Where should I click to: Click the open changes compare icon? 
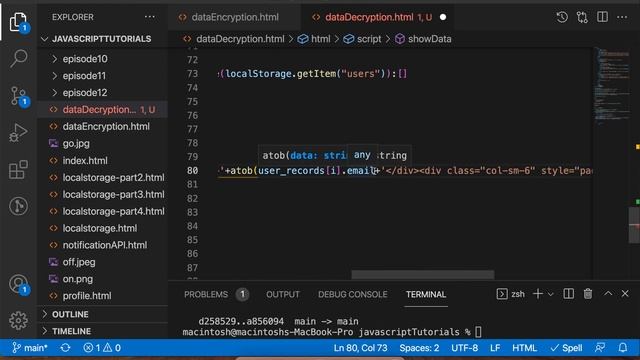[582, 17]
